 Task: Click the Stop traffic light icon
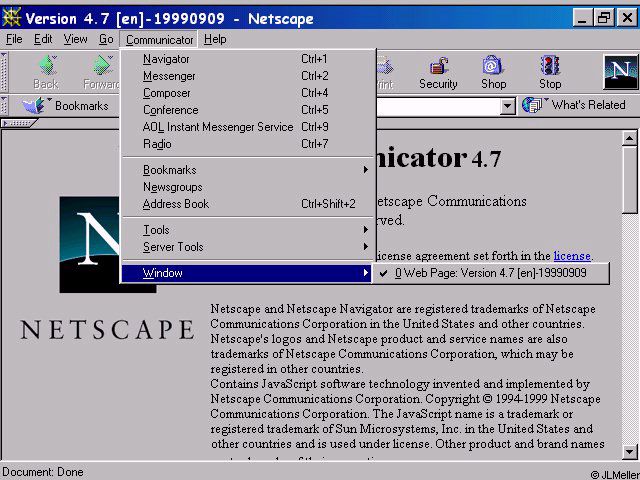click(x=549, y=66)
